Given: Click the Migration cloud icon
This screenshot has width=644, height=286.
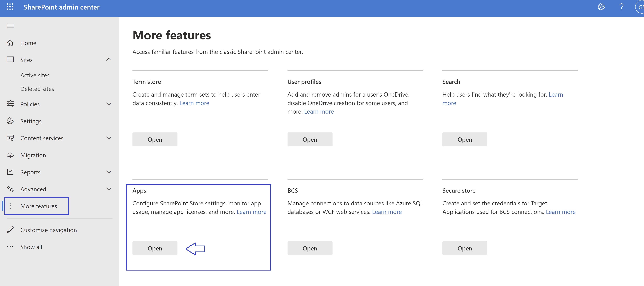Looking at the screenshot, I should pyautogui.click(x=10, y=155).
